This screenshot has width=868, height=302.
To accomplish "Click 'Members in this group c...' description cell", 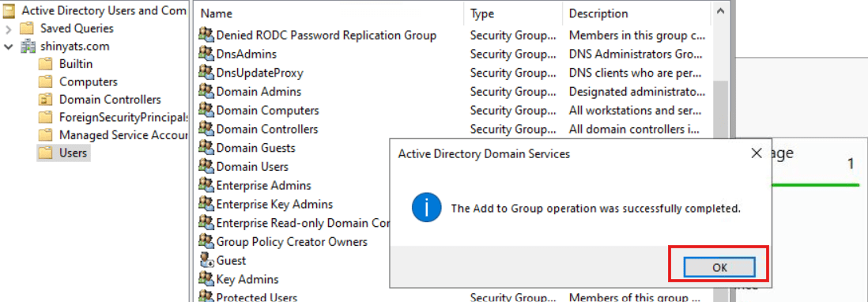I will tap(637, 36).
